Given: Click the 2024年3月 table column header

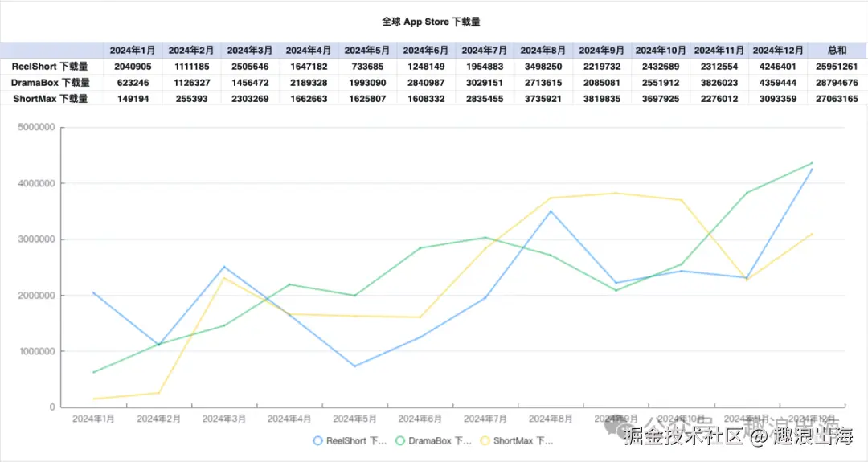Looking at the screenshot, I should (250, 51).
